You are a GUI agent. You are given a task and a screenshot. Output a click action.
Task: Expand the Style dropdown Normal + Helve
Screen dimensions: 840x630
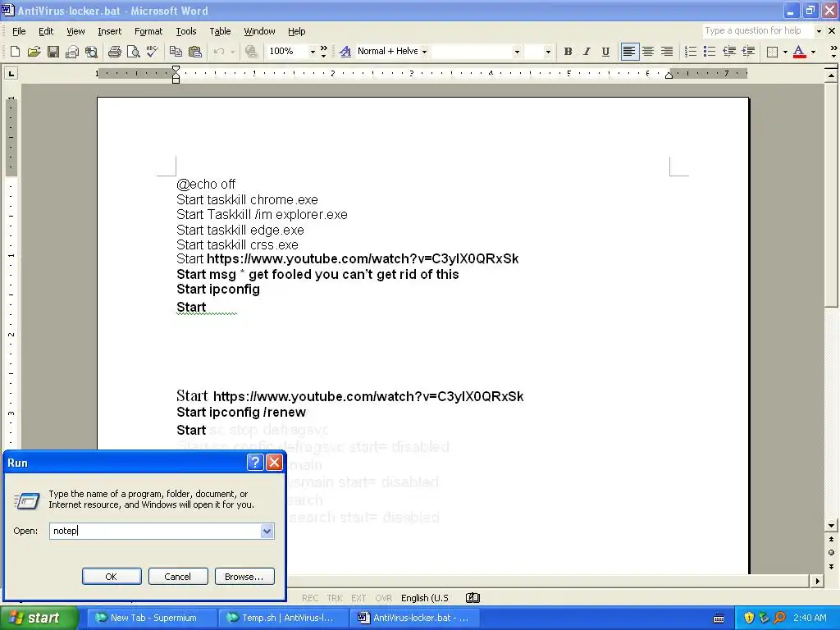[x=424, y=52]
